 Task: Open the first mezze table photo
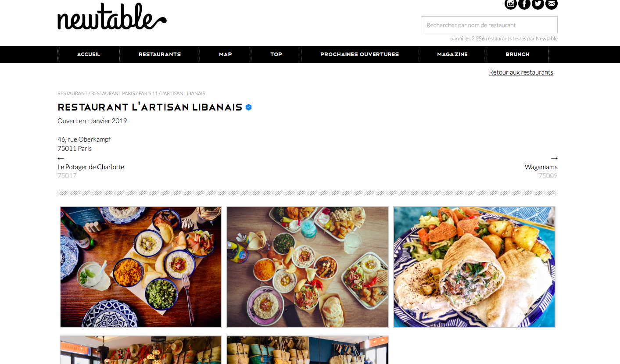141,267
